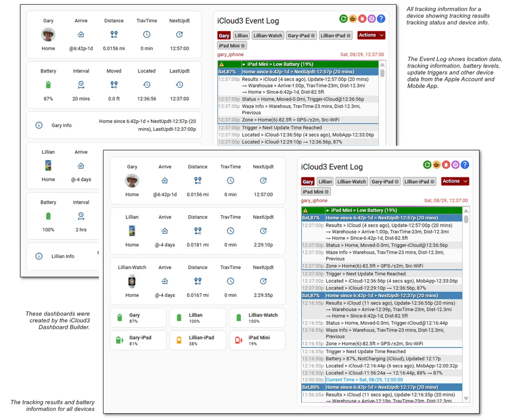The width and height of the screenshot is (505, 420).
Task: Click the Located icon above 12:36:56 in back dashboard
Action: (147, 85)
